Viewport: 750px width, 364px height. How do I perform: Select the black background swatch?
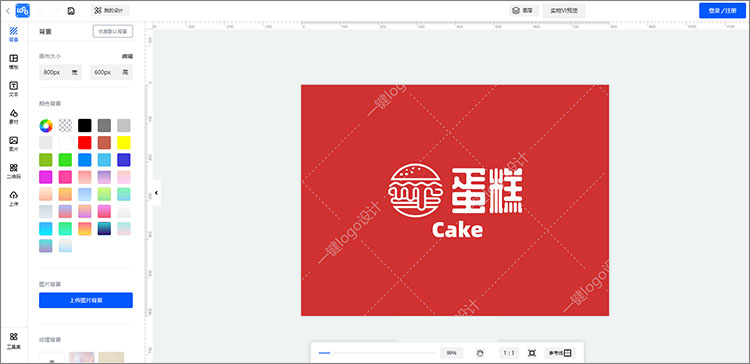pyautogui.click(x=85, y=126)
